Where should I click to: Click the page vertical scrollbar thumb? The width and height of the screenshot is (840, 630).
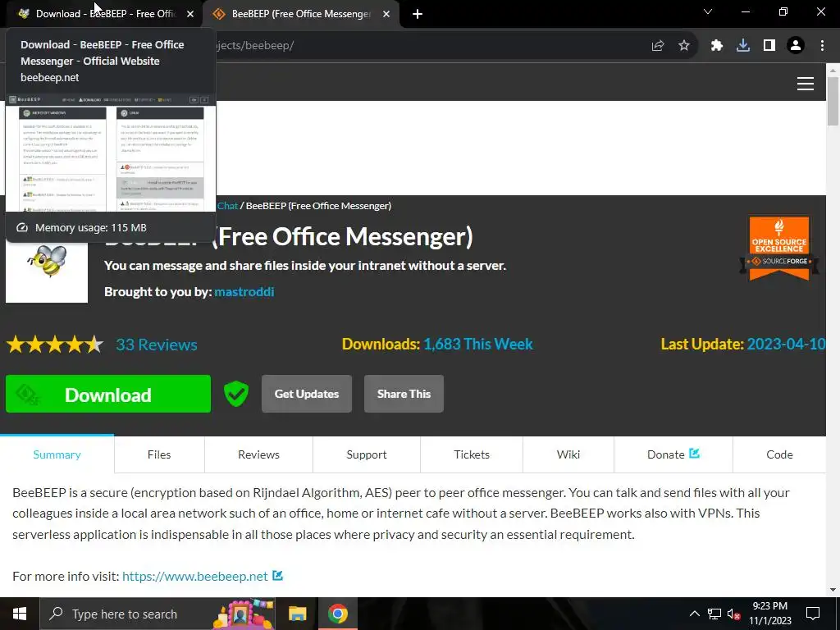click(x=833, y=102)
